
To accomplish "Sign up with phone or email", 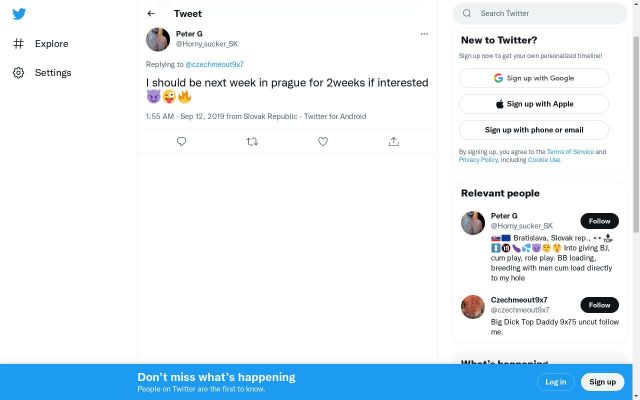I will click(x=534, y=130).
